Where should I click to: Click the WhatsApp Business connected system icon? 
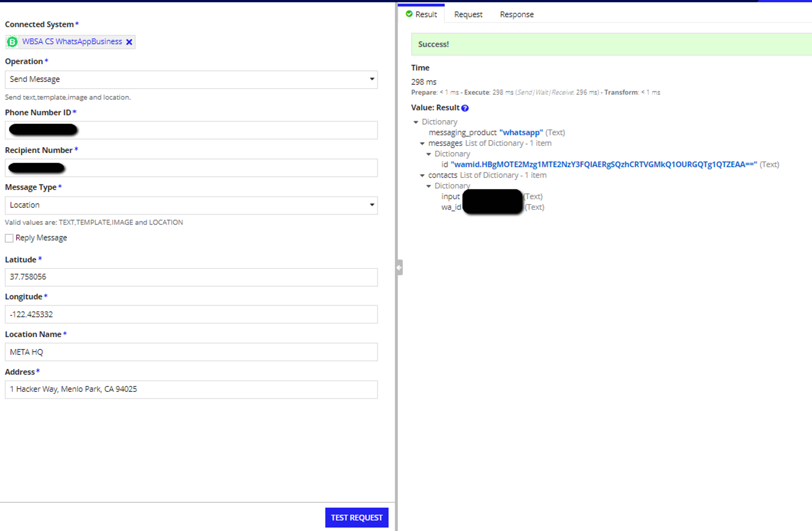[x=12, y=42]
